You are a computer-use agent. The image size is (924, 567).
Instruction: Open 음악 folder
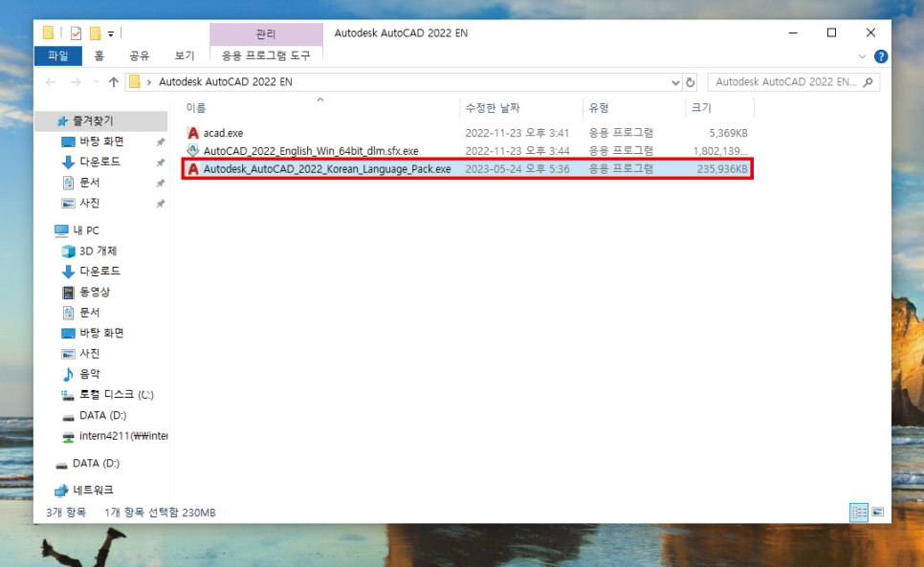tap(90, 374)
